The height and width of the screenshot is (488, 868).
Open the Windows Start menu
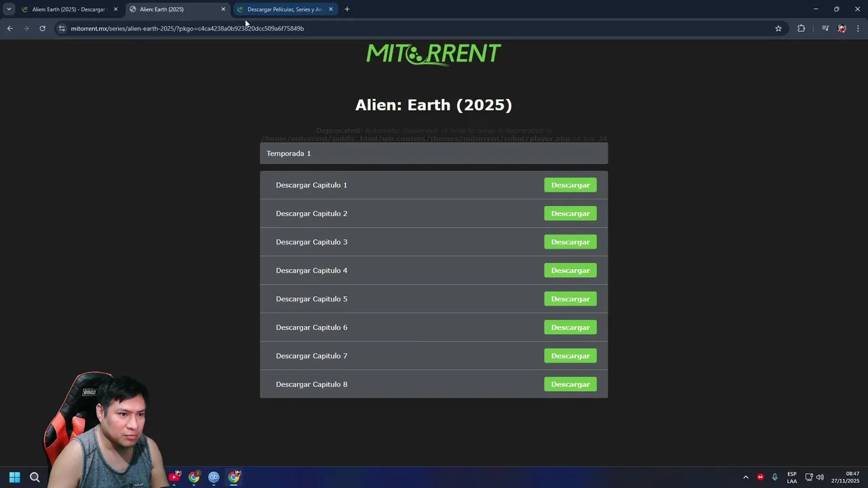14,477
